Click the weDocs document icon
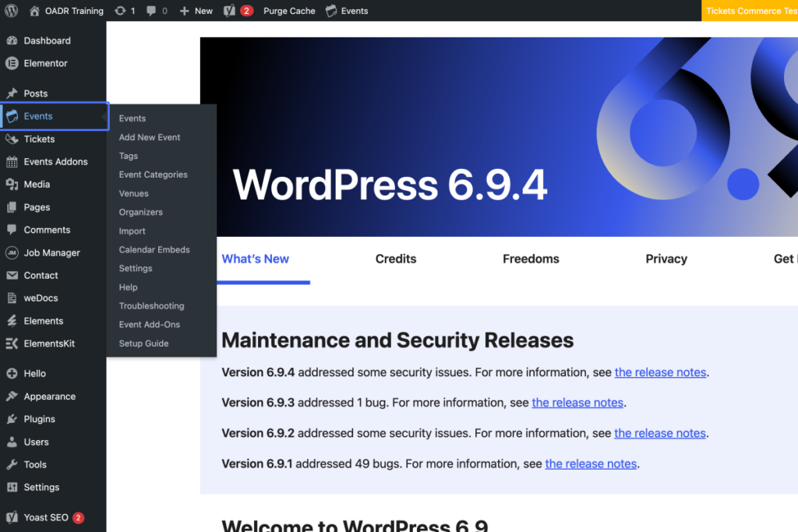The height and width of the screenshot is (532, 798). 12,298
